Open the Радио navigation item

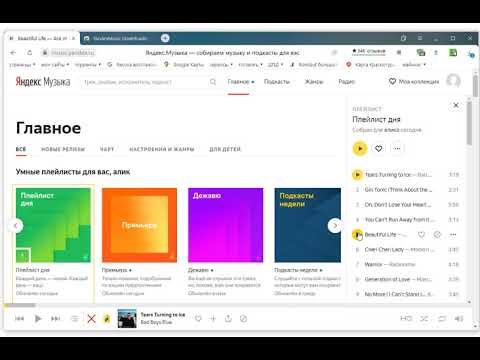coord(347,82)
